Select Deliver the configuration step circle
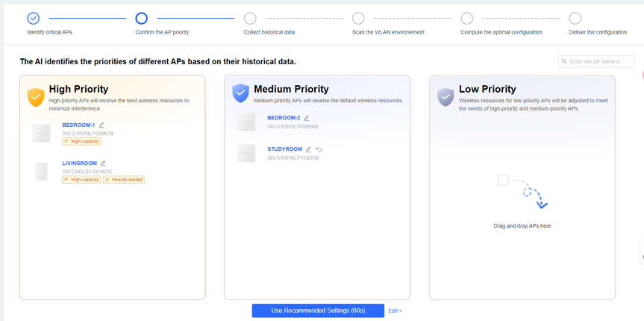The width and height of the screenshot is (644, 321). 575,18
